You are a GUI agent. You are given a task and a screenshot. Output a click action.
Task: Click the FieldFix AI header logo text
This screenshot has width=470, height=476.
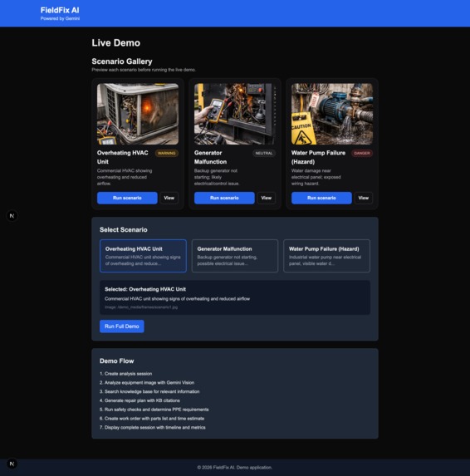click(x=60, y=10)
